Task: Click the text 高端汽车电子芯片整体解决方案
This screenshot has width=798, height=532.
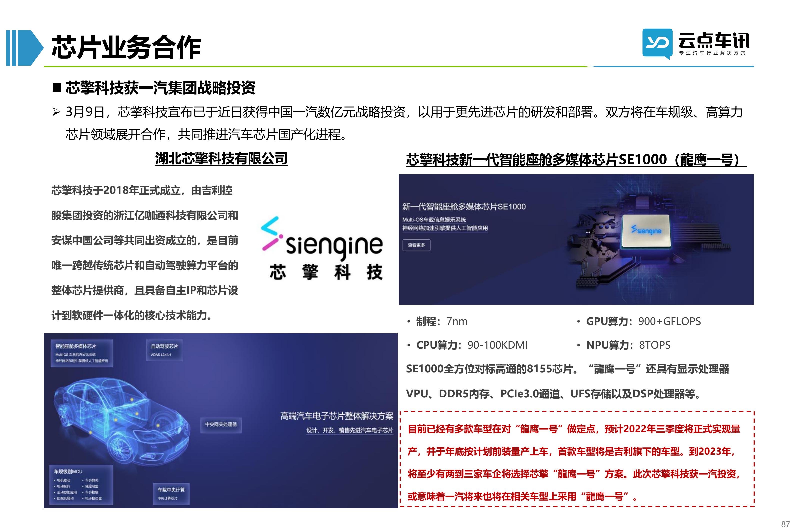Action: [x=336, y=416]
